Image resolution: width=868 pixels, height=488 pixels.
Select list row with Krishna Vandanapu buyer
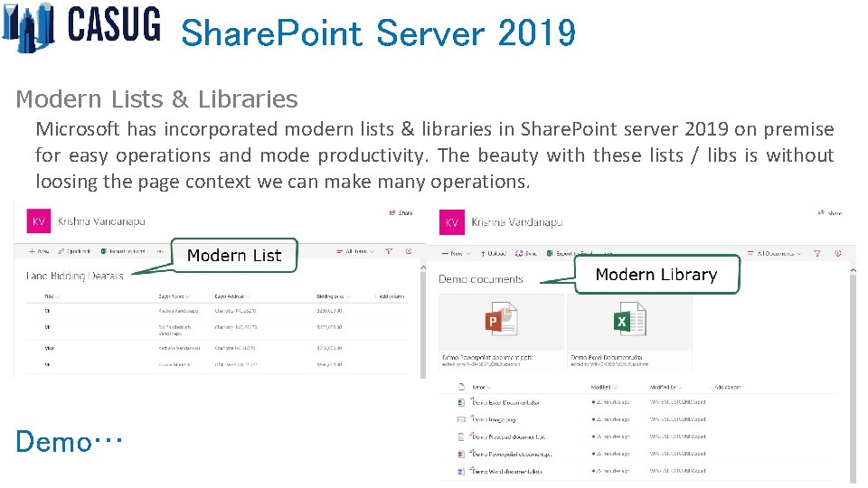pos(216,311)
